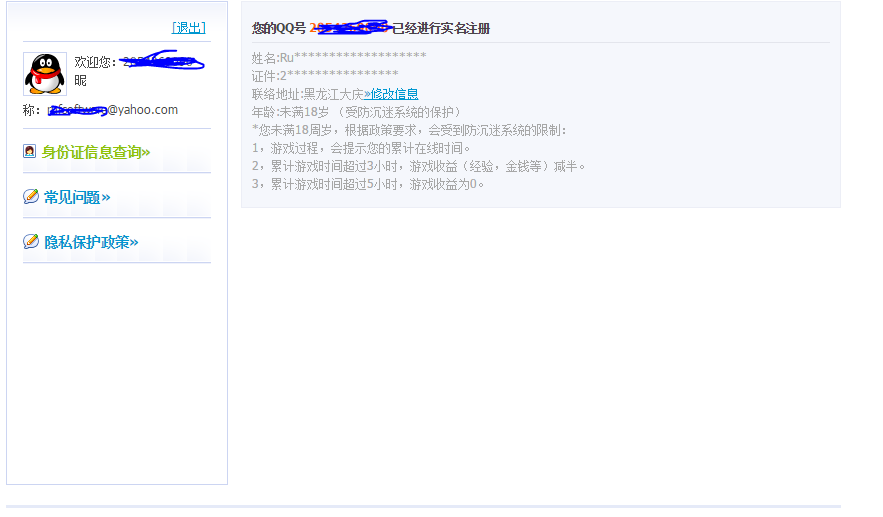
Task: Open 身份证信息查询 link
Action: [96, 152]
